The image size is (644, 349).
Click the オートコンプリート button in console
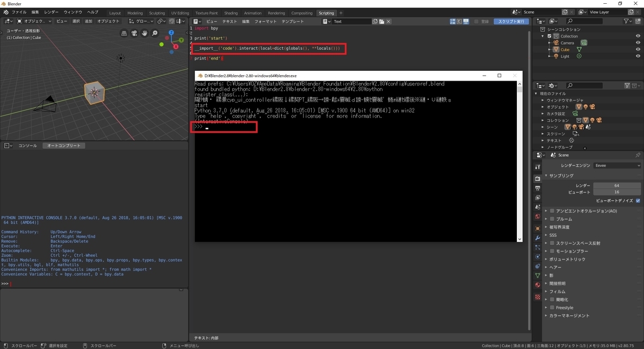tap(63, 146)
